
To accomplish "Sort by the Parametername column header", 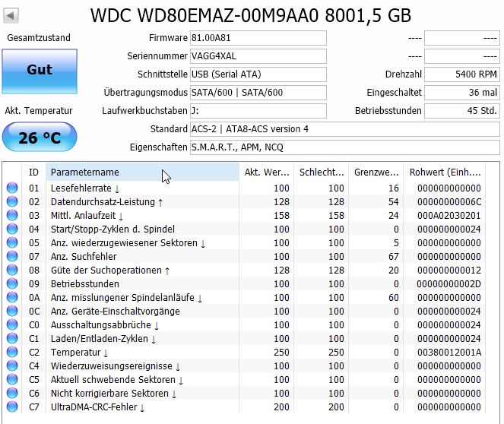I will [142, 172].
